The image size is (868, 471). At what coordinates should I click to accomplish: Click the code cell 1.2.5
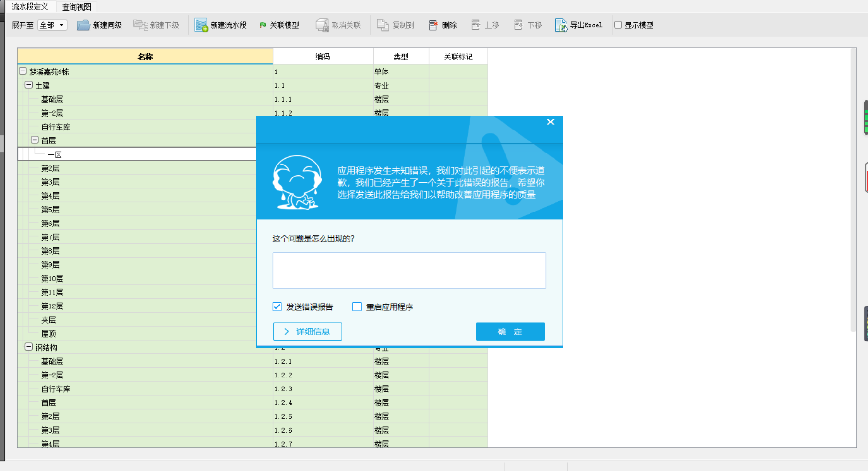pyautogui.click(x=323, y=416)
